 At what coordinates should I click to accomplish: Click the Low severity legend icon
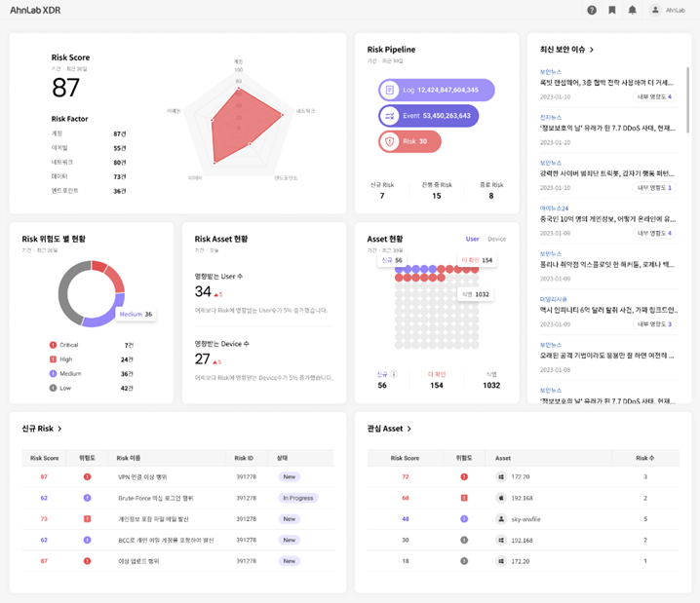point(53,388)
